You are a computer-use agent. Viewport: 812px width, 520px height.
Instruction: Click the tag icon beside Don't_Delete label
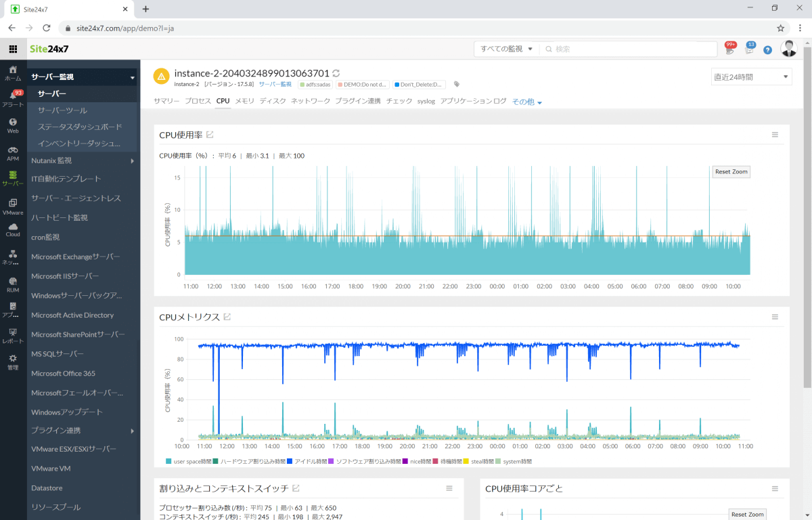tap(457, 85)
